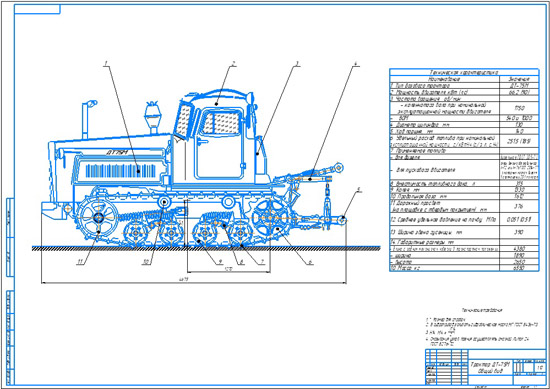550x389 pixels.
Task: Click callout number 3 leader label
Action: point(297,63)
